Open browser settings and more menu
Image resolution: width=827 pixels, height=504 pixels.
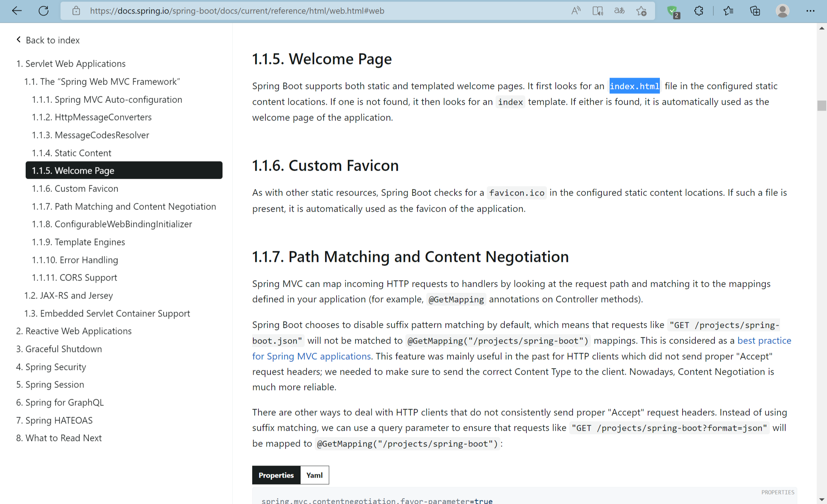pyautogui.click(x=810, y=11)
